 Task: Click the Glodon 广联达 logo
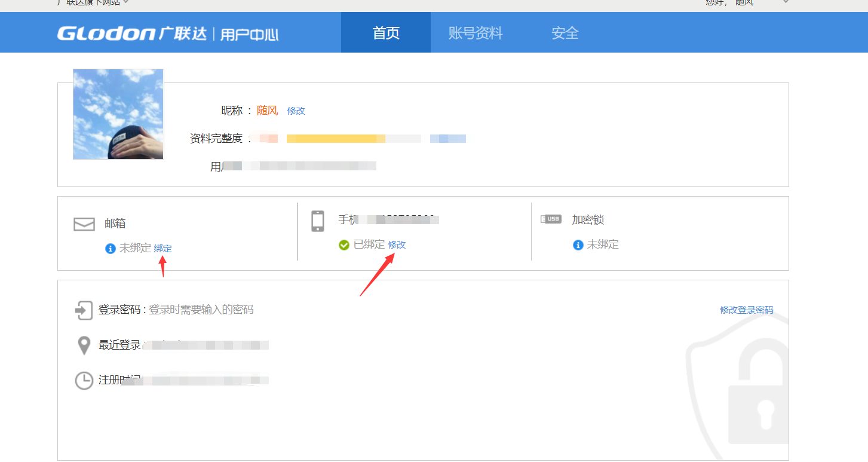coord(139,33)
